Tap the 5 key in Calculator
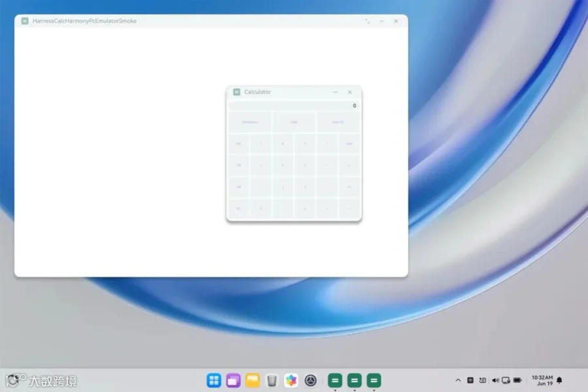This screenshot has height=392, width=588. point(283,165)
